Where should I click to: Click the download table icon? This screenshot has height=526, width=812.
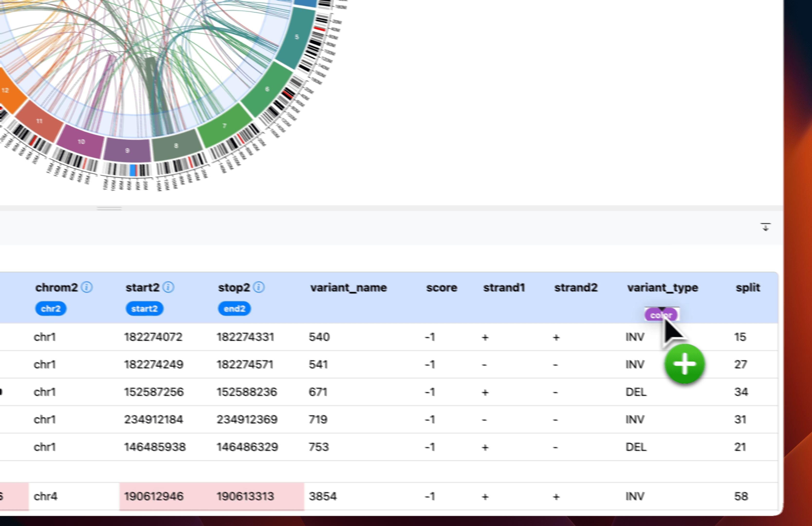click(766, 227)
